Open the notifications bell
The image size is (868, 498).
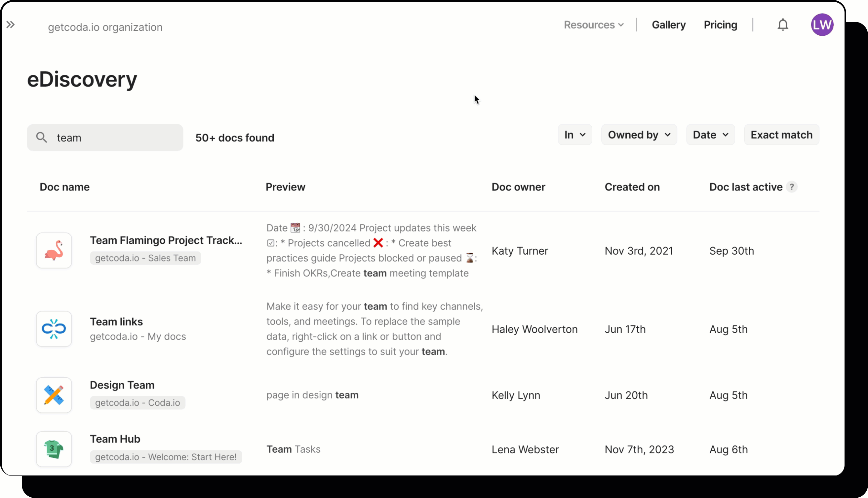[782, 25]
